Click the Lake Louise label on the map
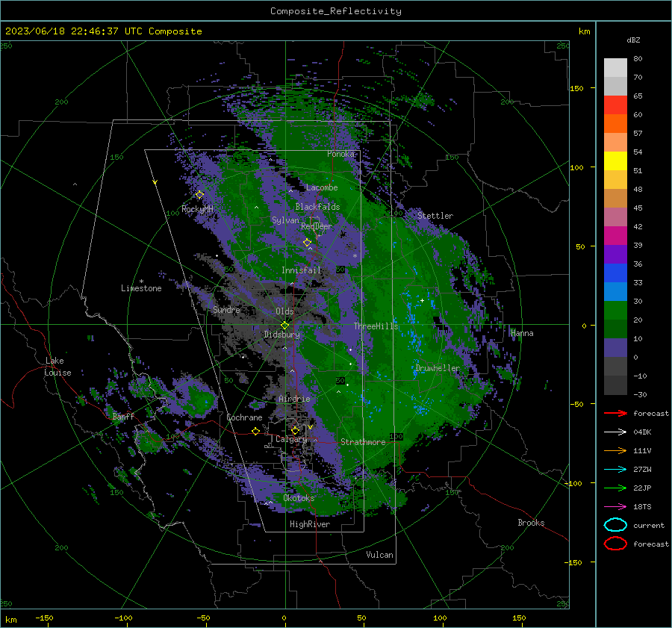672x628 pixels. (x=57, y=367)
